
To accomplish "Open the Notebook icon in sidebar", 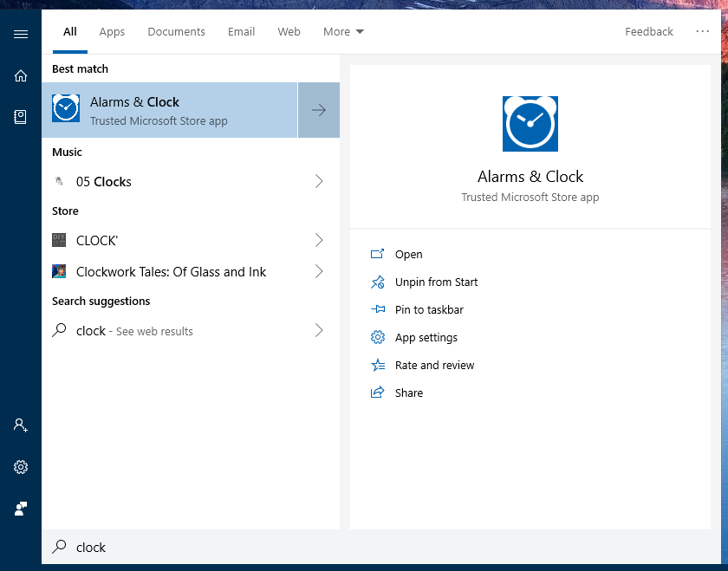I will click(x=21, y=117).
